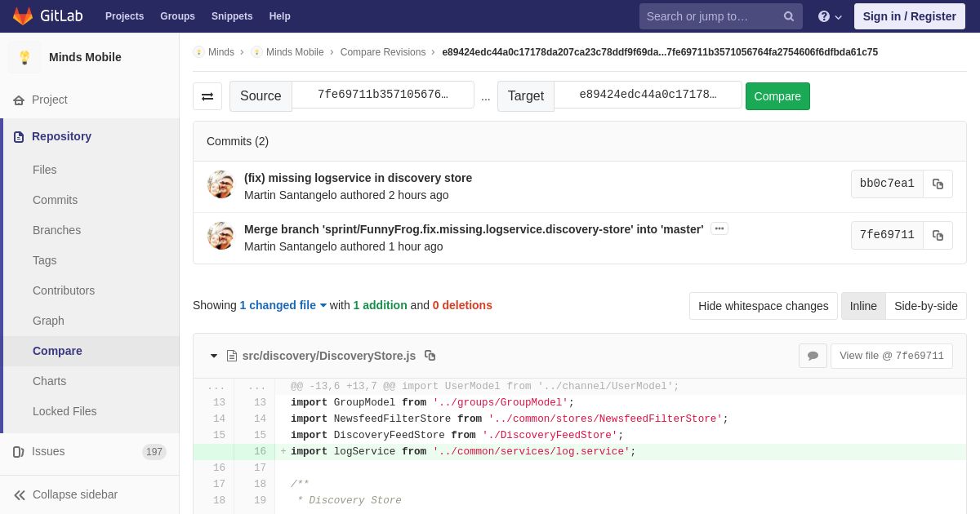Click the GitLab fox logo
The width and height of the screenshot is (980, 514).
pos(23,16)
